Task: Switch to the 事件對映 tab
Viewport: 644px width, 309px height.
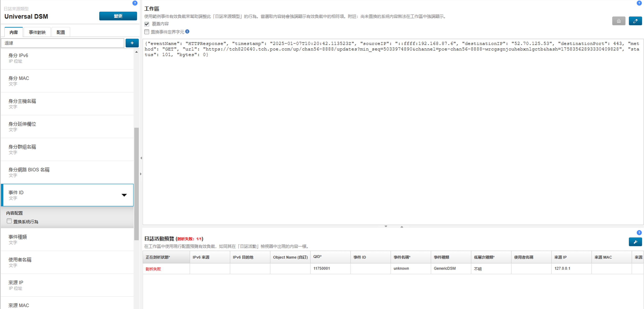Action: [x=37, y=32]
